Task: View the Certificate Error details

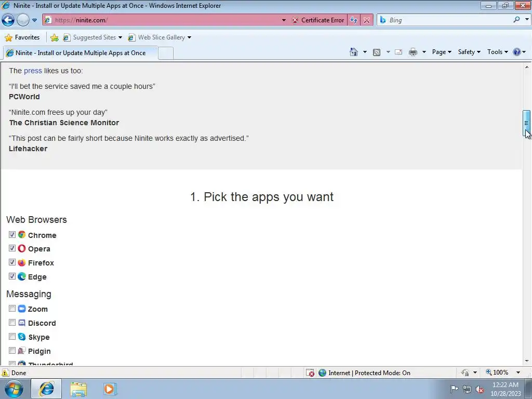Action: 318,20
